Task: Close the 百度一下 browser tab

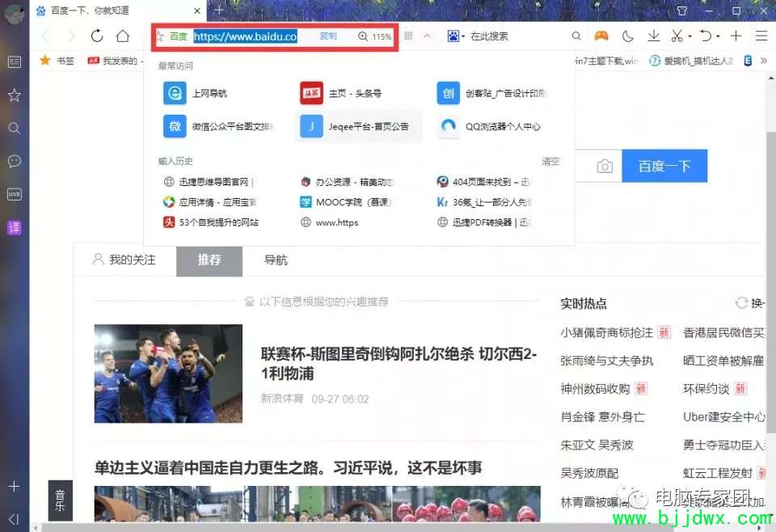Action: [x=197, y=11]
